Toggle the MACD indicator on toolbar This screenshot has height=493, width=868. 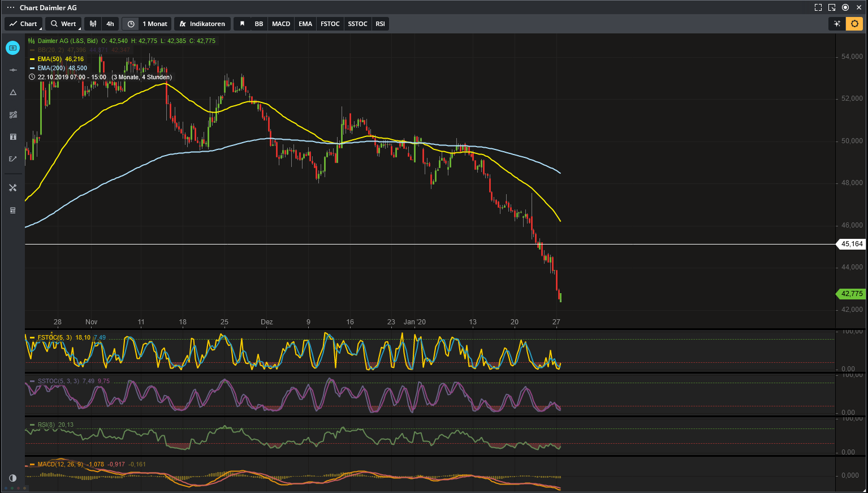click(281, 24)
